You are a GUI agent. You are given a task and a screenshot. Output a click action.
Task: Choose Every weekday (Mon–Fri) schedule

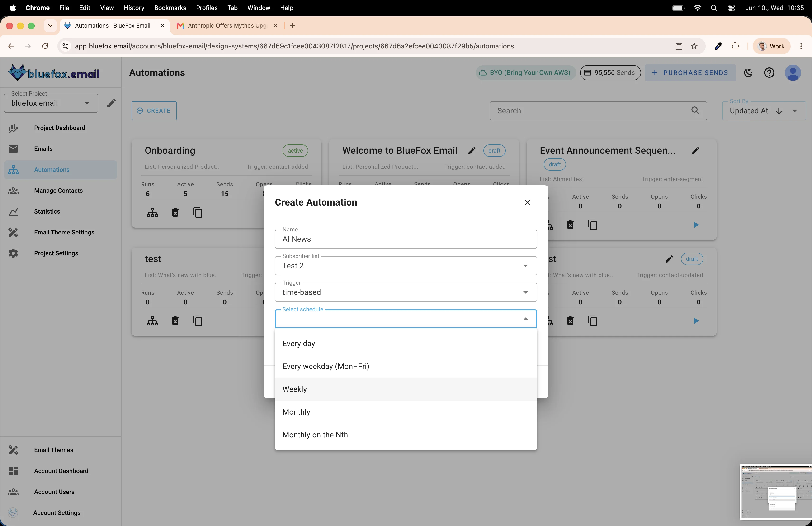(x=406, y=366)
